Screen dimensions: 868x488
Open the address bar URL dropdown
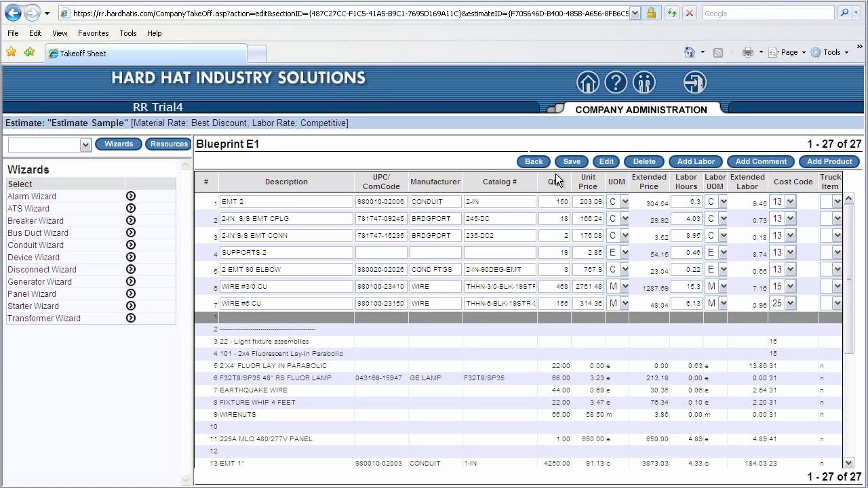(635, 13)
